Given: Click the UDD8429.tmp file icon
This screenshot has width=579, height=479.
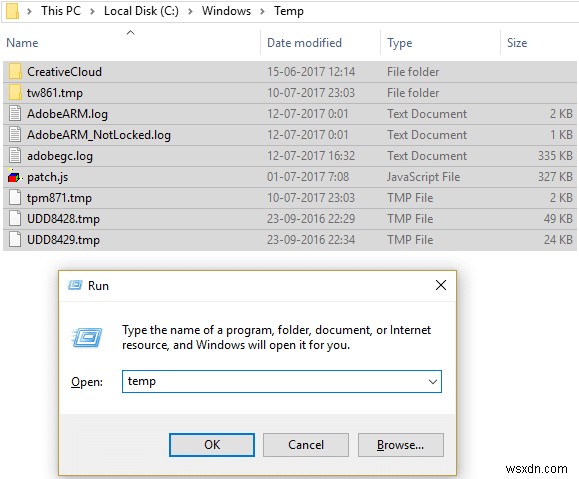Looking at the screenshot, I should coord(15,240).
